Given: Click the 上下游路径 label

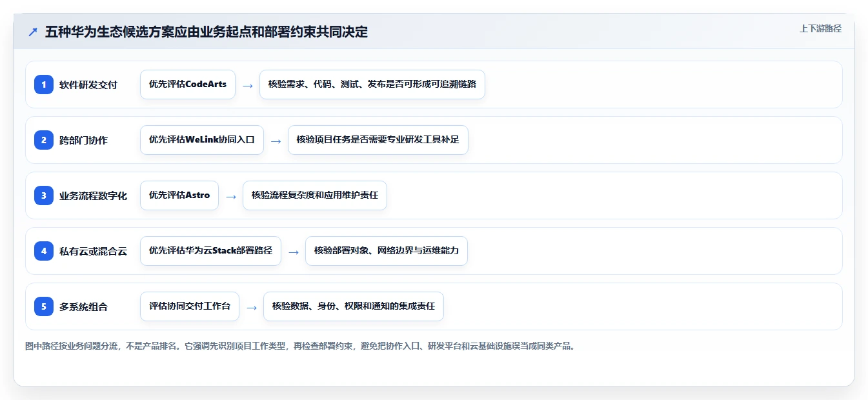Looking at the screenshot, I should click(x=820, y=28).
